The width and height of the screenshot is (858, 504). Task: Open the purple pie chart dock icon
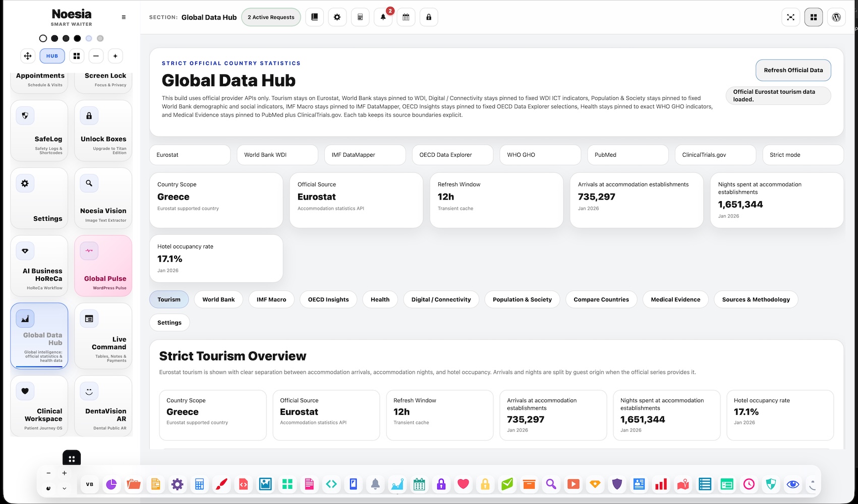coord(111,484)
